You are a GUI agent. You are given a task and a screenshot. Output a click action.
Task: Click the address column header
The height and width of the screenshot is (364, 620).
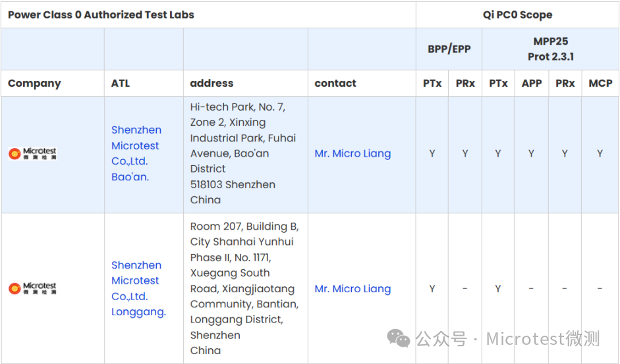(211, 84)
